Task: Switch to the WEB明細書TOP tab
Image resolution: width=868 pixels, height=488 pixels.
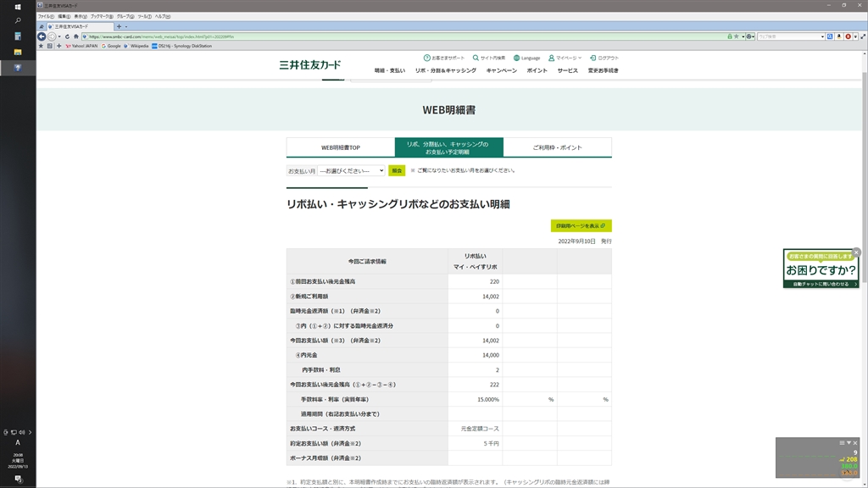Action: pyautogui.click(x=341, y=147)
